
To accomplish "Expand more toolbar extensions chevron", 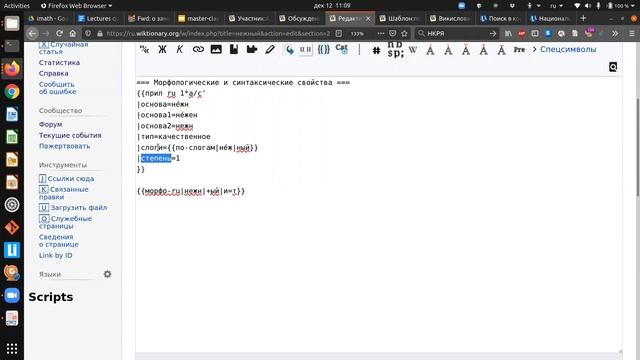I will [615, 33].
